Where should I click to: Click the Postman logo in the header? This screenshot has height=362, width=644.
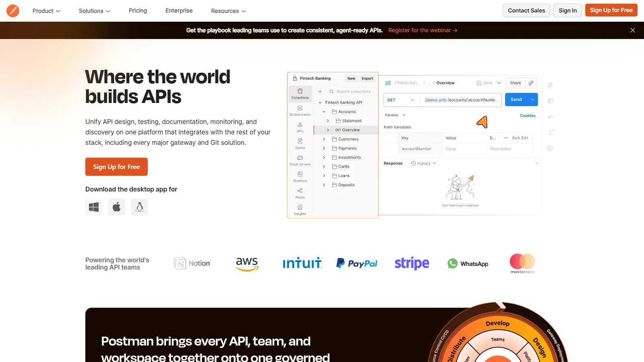(13, 11)
